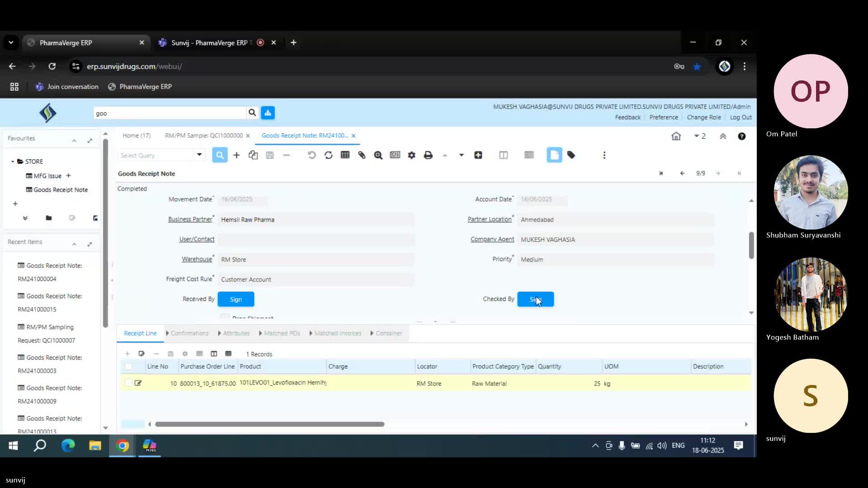Click the menu tree icon beside search
Image resolution: width=868 pixels, height=488 pixels.
[268, 113]
